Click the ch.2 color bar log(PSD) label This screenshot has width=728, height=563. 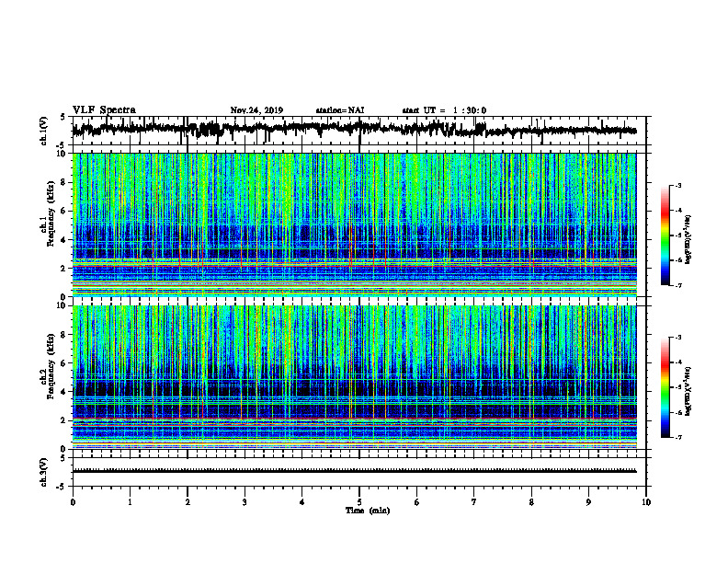click(688, 391)
